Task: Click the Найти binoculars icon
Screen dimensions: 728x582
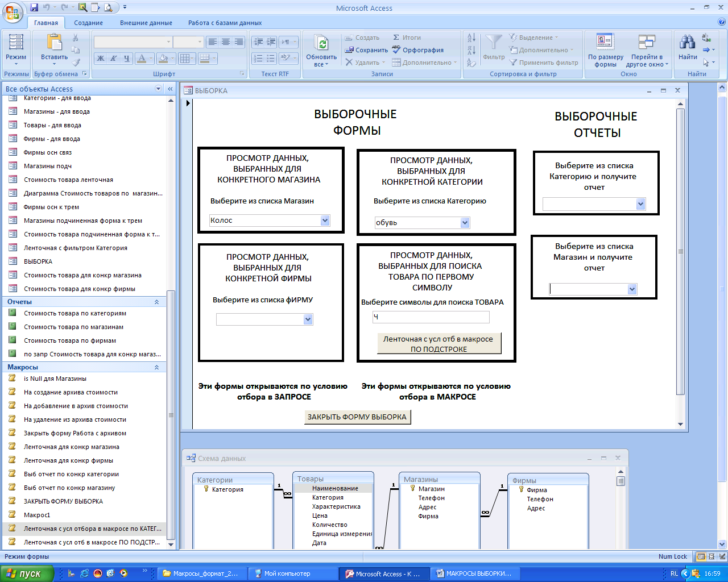Action: pyautogui.click(x=688, y=42)
